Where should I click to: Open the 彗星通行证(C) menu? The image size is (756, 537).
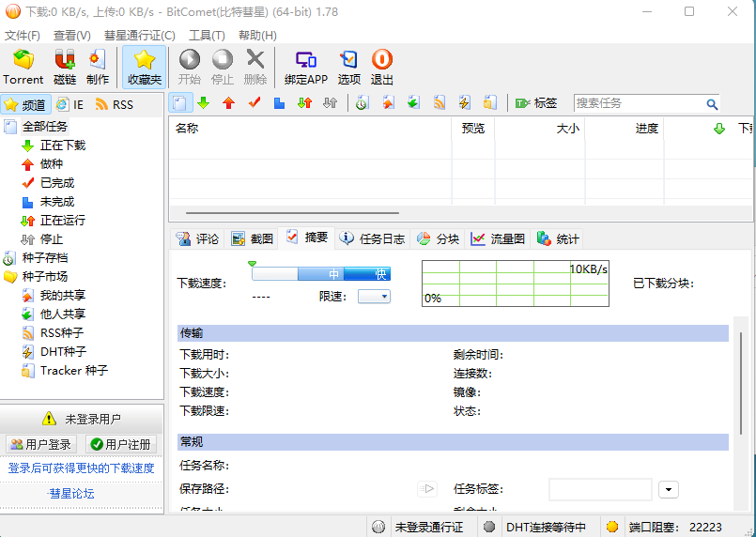(x=140, y=35)
